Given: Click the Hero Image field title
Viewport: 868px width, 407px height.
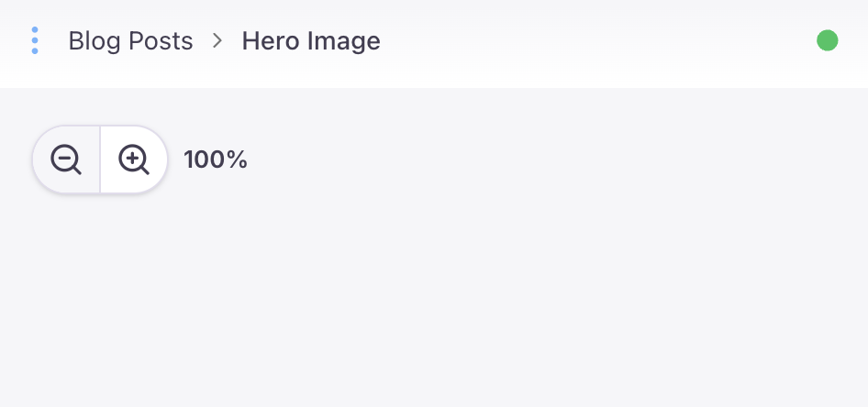Looking at the screenshot, I should tap(310, 41).
